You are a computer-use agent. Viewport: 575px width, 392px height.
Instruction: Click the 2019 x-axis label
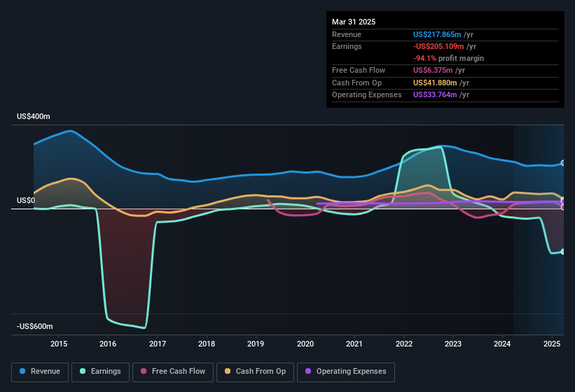(x=256, y=344)
